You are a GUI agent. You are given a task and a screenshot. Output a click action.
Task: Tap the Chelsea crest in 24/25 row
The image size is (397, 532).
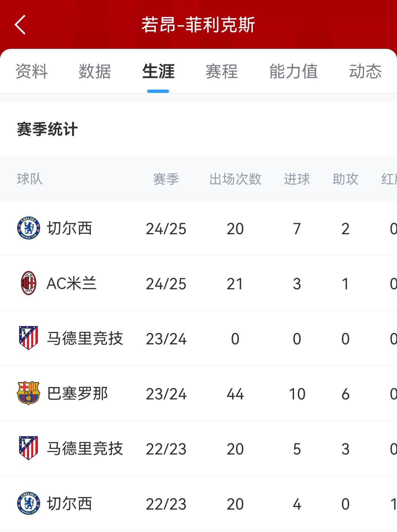(28, 228)
